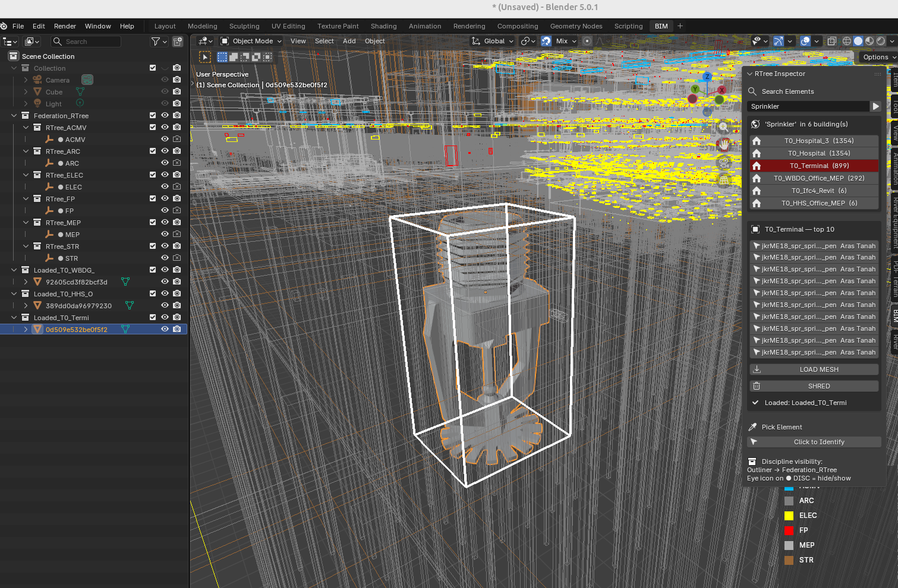Click the light data icon beside Light
This screenshot has width=898, height=588.
pyautogui.click(x=80, y=103)
